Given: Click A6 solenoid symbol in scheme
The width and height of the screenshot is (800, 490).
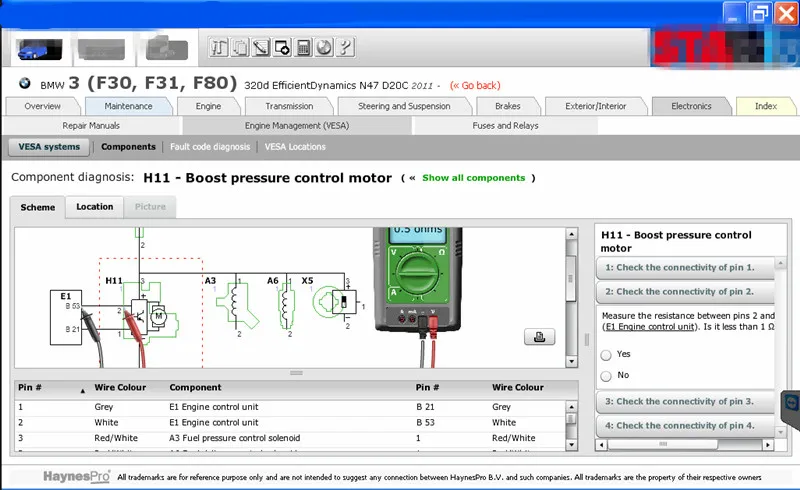Looking at the screenshot, I should tap(287, 305).
